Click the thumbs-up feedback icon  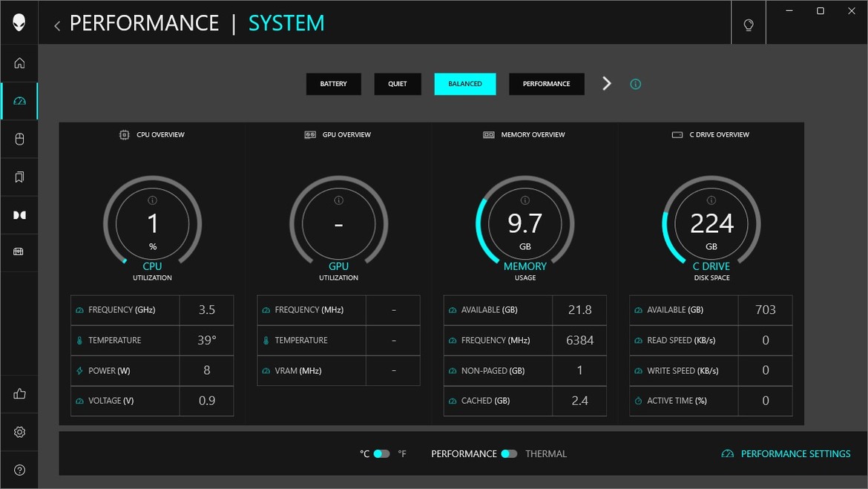[19, 394]
